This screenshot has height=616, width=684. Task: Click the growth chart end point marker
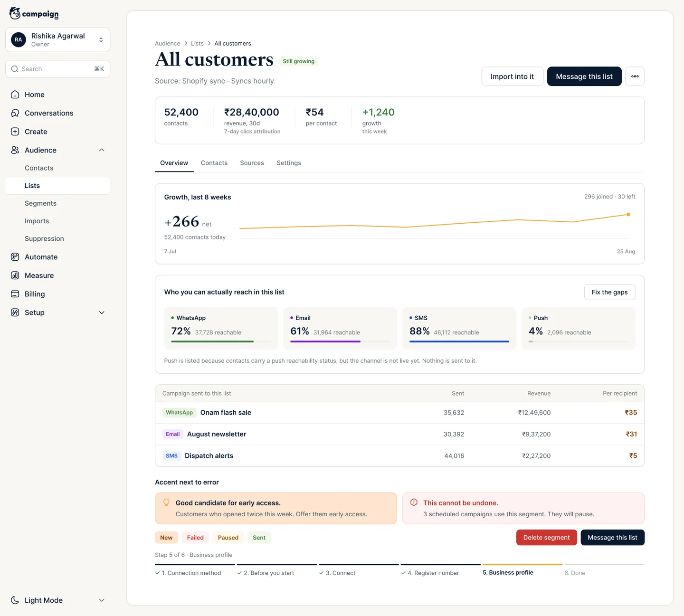pos(628,215)
